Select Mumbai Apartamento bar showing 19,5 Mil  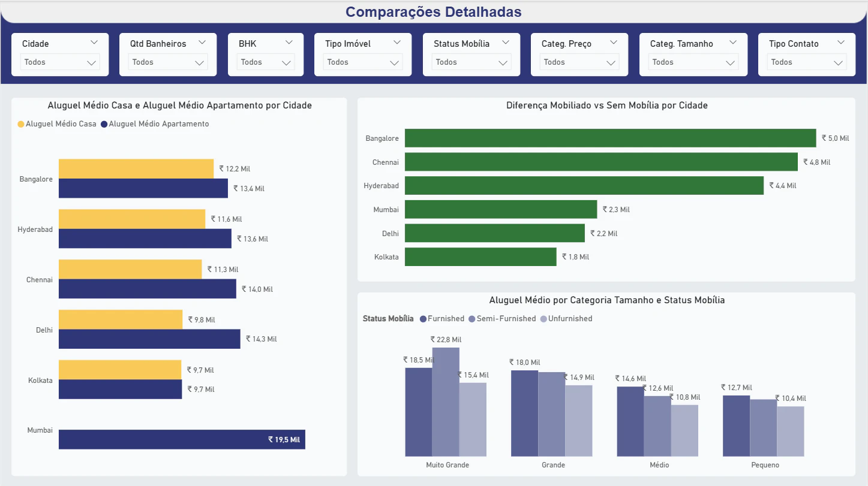(182, 439)
